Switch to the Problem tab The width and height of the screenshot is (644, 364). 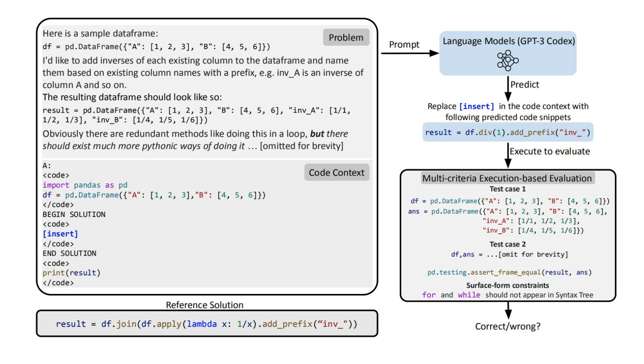click(x=345, y=37)
